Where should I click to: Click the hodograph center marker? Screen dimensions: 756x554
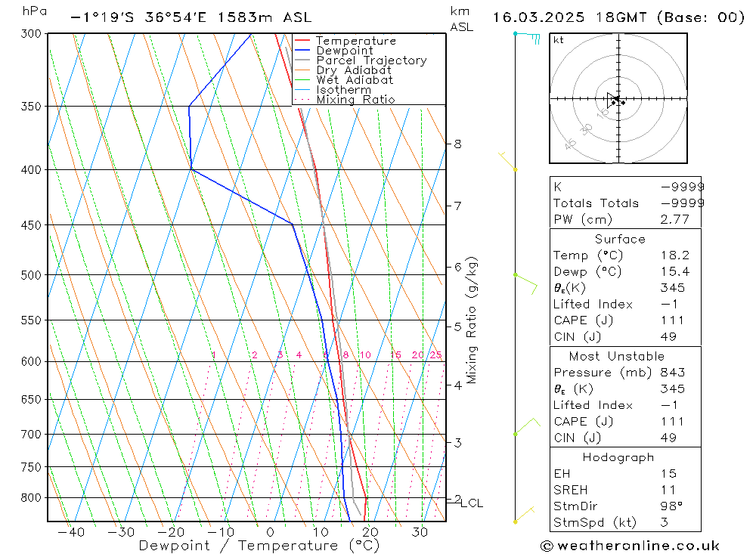coord(618,98)
